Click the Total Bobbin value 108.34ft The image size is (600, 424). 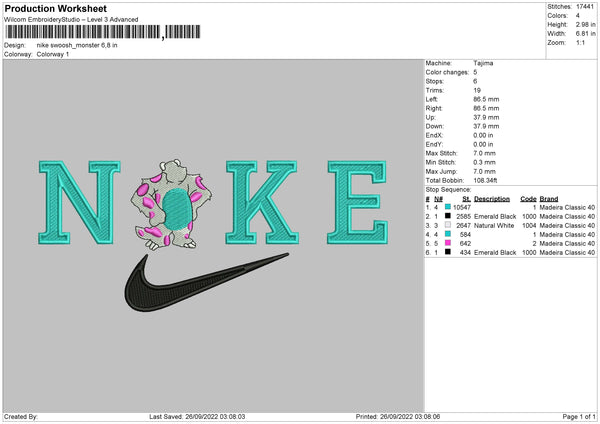485,180
